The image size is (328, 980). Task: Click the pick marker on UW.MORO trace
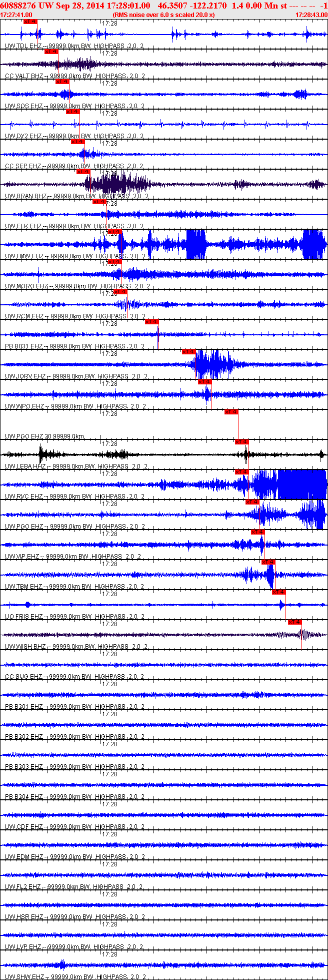[x=114, y=262]
